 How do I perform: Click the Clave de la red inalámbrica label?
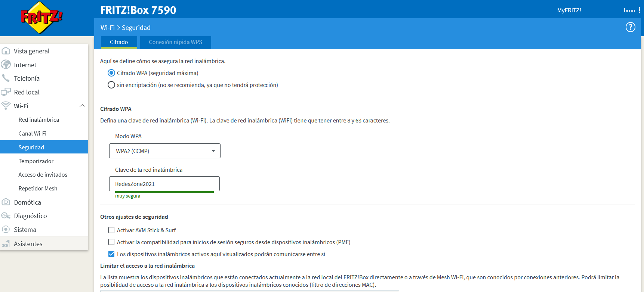[x=149, y=170]
